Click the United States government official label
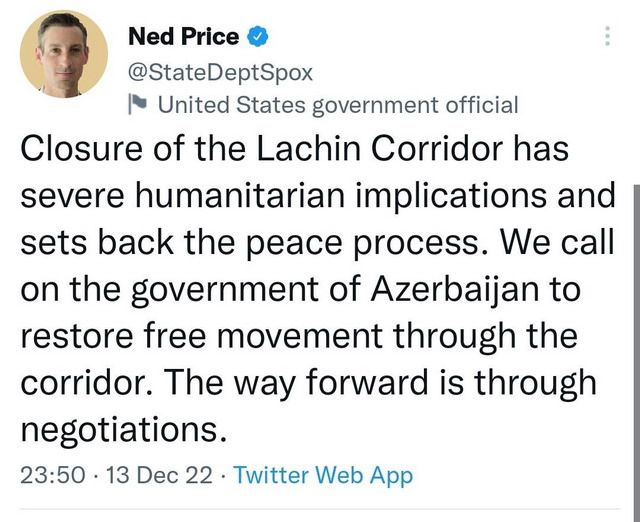 (338, 104)
